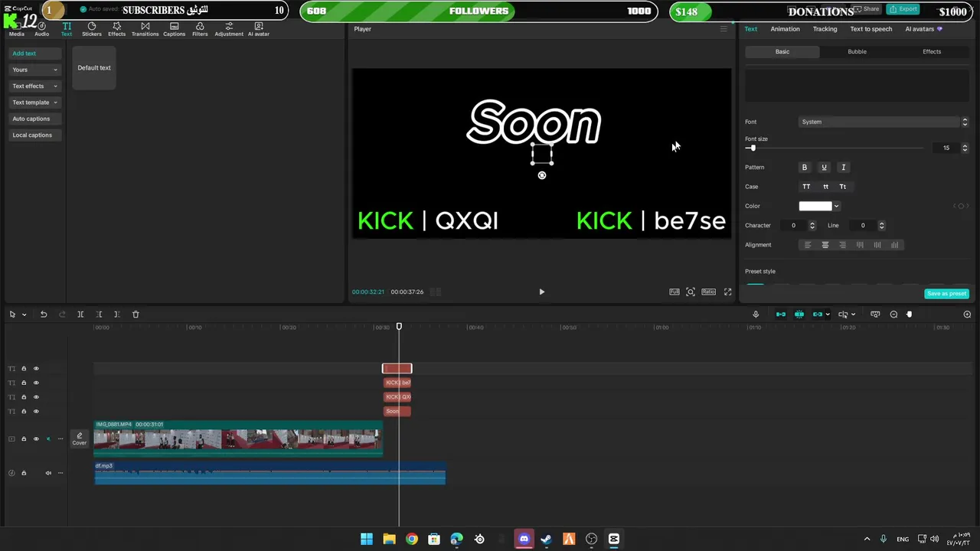This screenshot has height=551, width=980.
Task: Open the AI avatar panel in top toolbar
Action: click(x=258, y=29)
